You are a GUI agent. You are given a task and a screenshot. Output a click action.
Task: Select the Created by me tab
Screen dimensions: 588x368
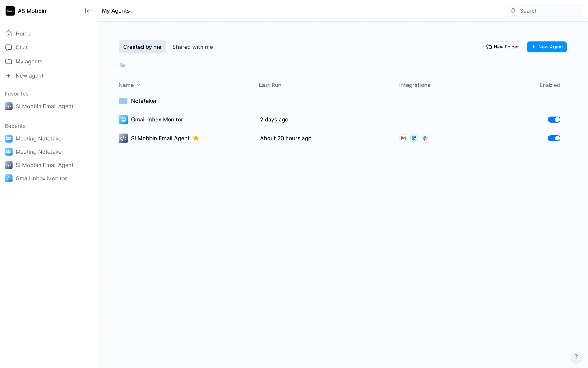click(142, 47)
